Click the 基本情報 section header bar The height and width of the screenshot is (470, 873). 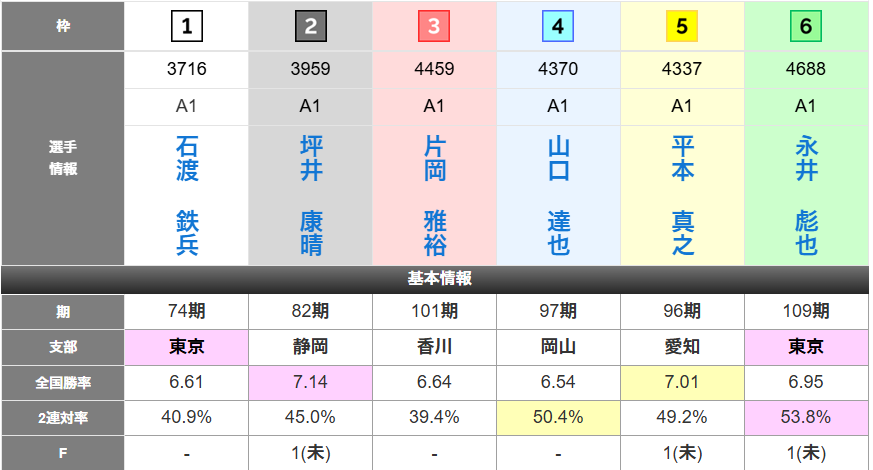pyautogui.click(x=436, y=278)
